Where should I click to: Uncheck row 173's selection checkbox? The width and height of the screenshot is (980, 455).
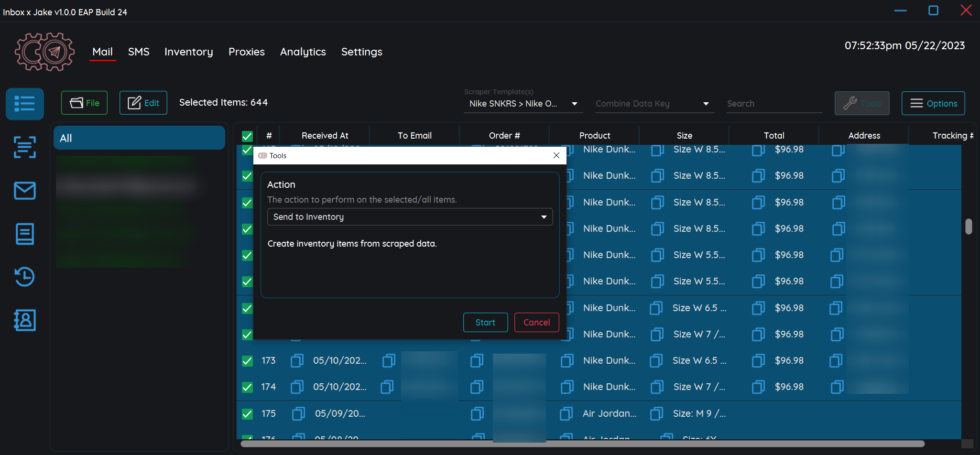247,360
